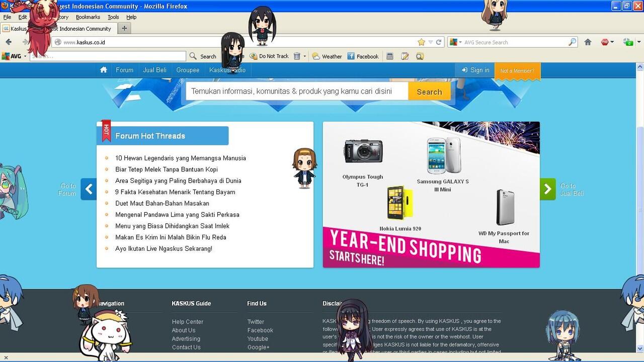Image resolution: width=644 pixels, height=362 pixels.
Task: Open thread 10 Hewan Legendaris yang Memangsa Manusia
Action: point(181,158)
